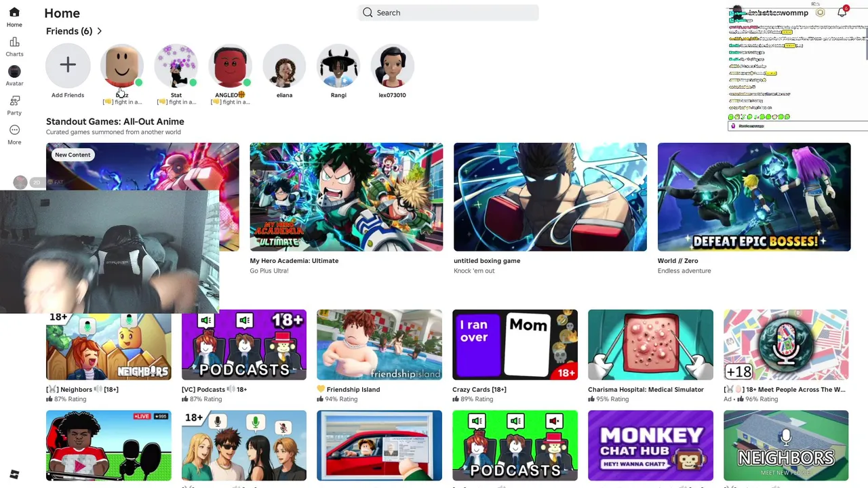The width and height of the screenshot is (868, 488).
Task: Open the Party sidebar icon
Action: [x=14, y=101]
